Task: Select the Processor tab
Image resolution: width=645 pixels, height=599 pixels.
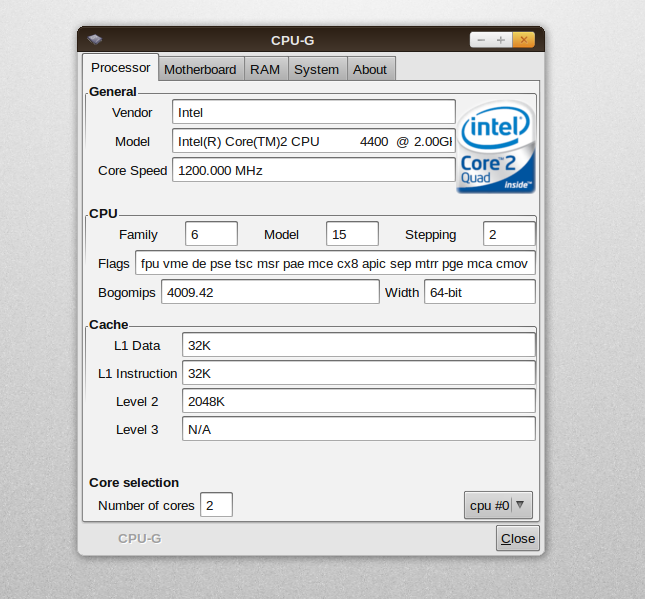Action: pos(120,68)
